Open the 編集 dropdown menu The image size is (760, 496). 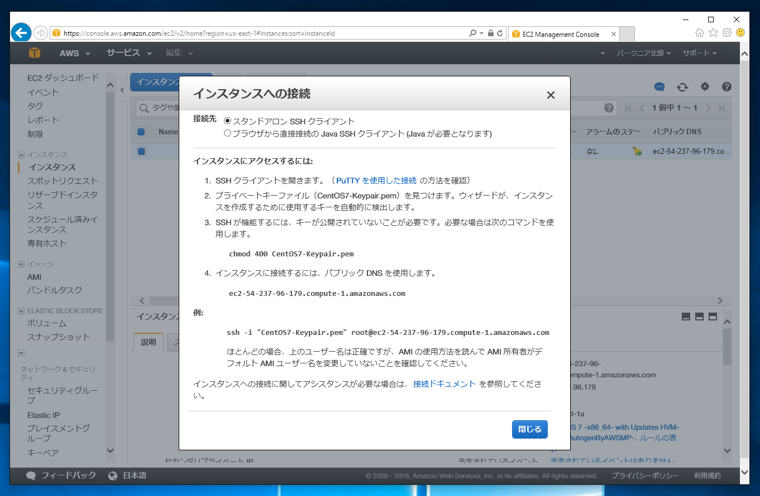click(179, 53)
